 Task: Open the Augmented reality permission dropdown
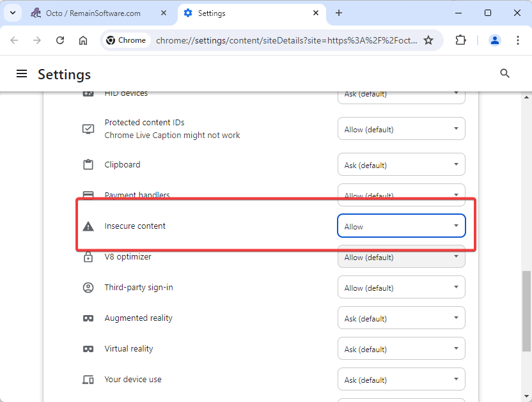pyautogui.click(x=401, y=318)
